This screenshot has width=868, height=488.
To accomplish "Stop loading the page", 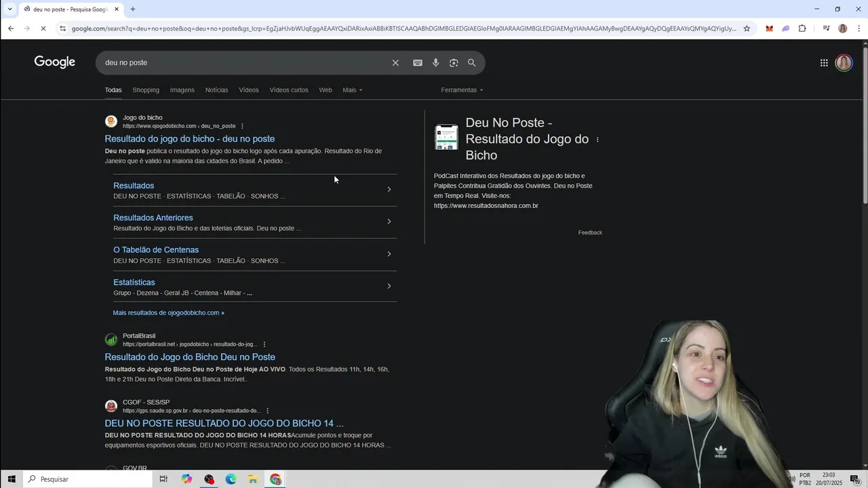I will click(x=43, y=28).
